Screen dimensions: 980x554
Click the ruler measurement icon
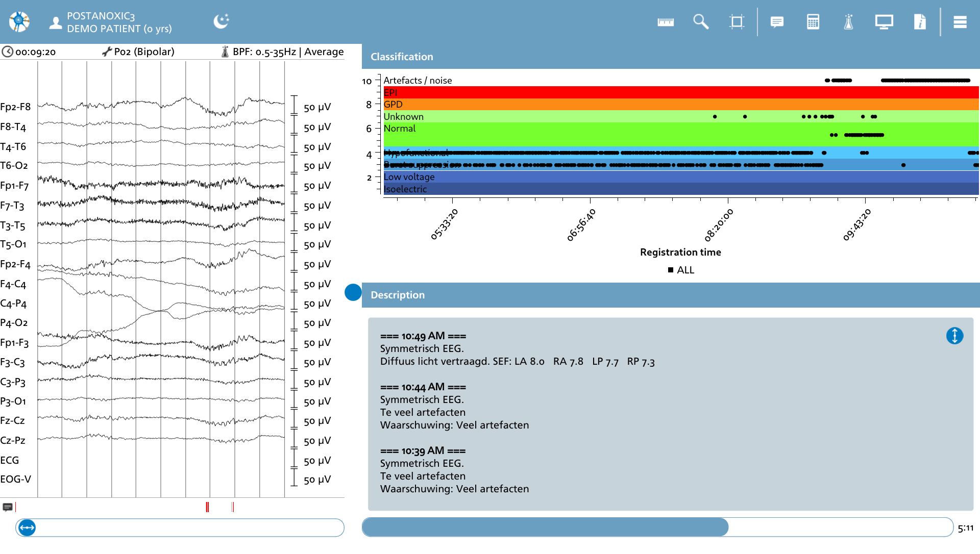click(x=666, y=22)
